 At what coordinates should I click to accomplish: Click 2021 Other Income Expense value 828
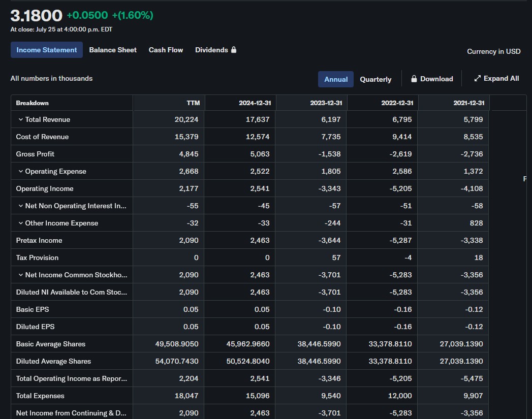[476, 223]
